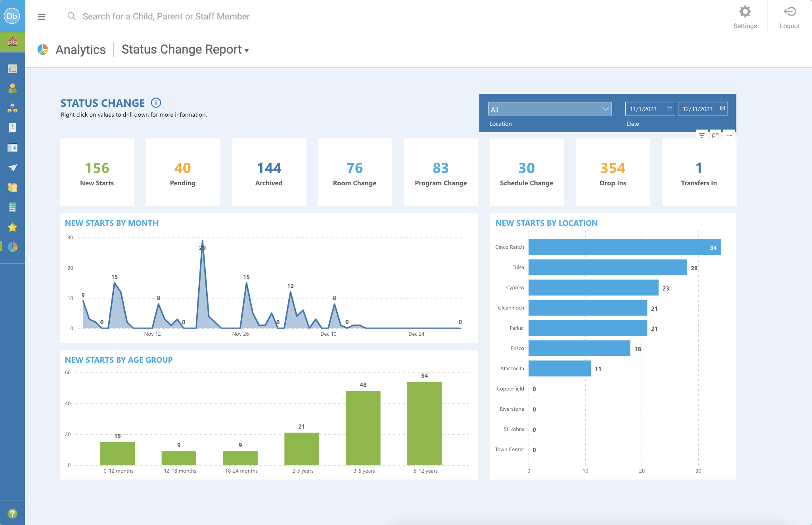Select the analytics pie chart icon
Image resolution: width=812 pixels, height=525 pixels.
point(13,247)
